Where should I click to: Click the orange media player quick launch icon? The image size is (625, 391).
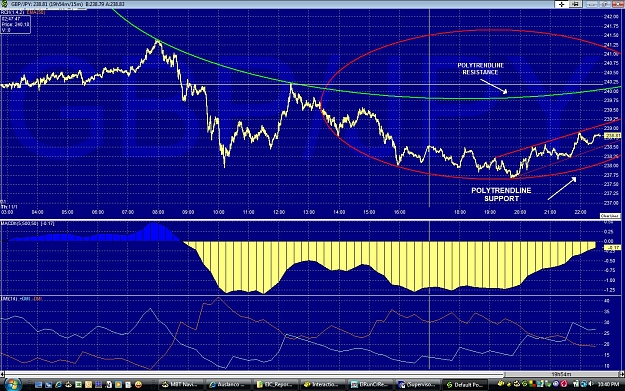tap(118, 385)
